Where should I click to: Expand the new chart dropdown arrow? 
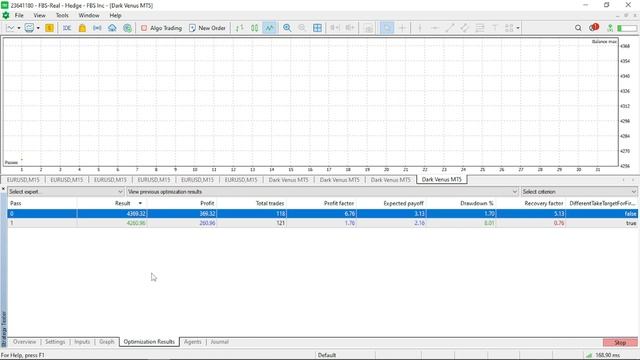[x=19, y=28]
